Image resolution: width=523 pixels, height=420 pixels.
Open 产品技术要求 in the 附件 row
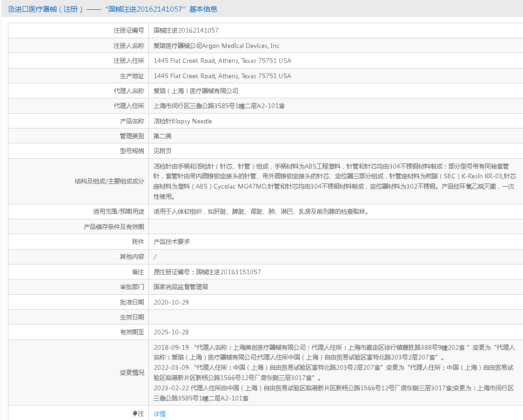172,242
